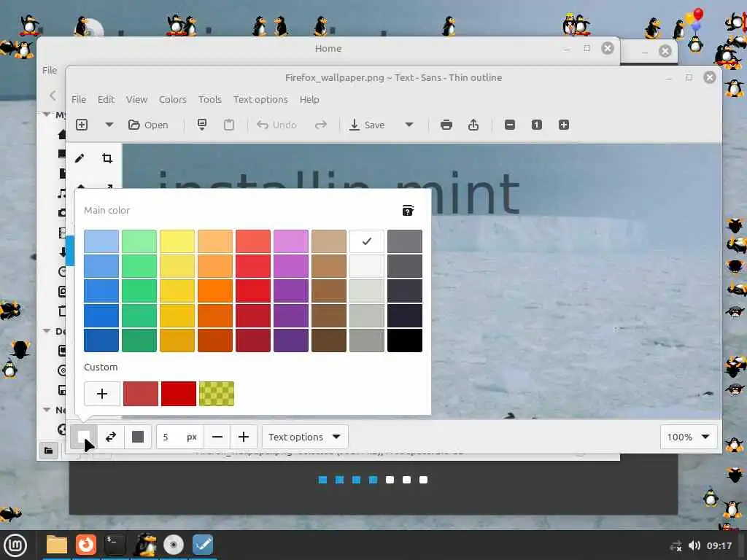Viewport: 747px width, 560px height.
Task: Swap main and secondary colors
Action: 111,437
